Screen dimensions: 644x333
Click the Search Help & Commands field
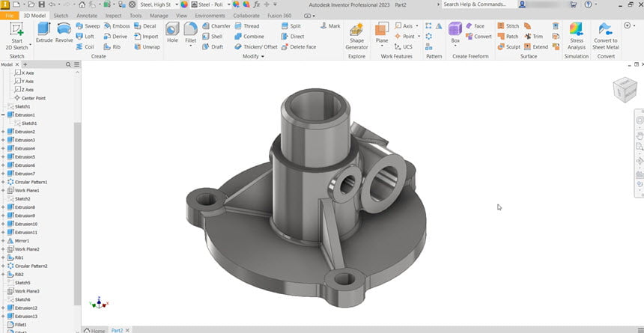tap(479, 4)
